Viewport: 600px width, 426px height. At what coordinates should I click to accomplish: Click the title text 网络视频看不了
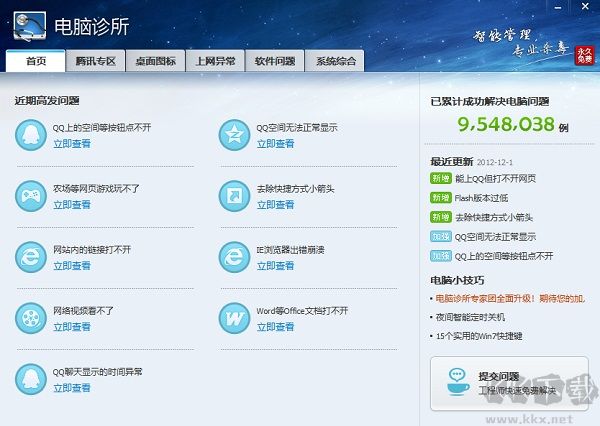pyautogui.click(x=83, y=311)
